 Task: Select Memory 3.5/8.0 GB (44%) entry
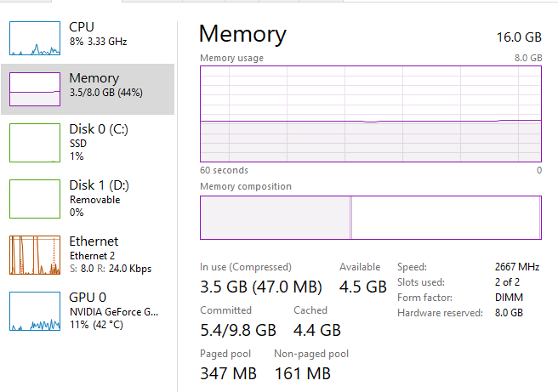click(x=88, y=89)
